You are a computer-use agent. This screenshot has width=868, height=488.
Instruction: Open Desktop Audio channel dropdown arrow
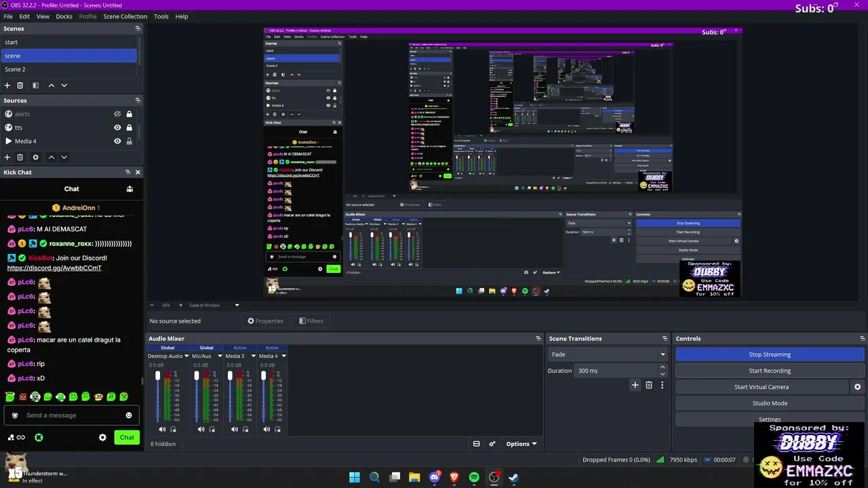(186, 356)
